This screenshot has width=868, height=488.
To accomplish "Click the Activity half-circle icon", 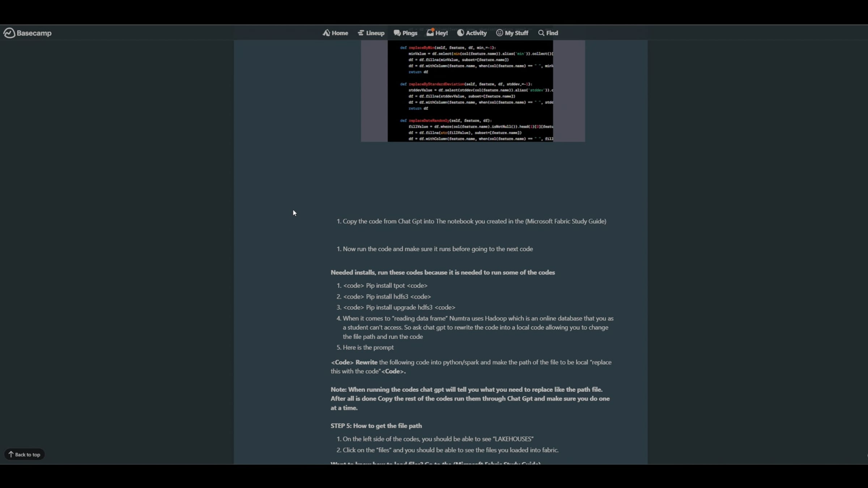I will [x=460, y=33].
